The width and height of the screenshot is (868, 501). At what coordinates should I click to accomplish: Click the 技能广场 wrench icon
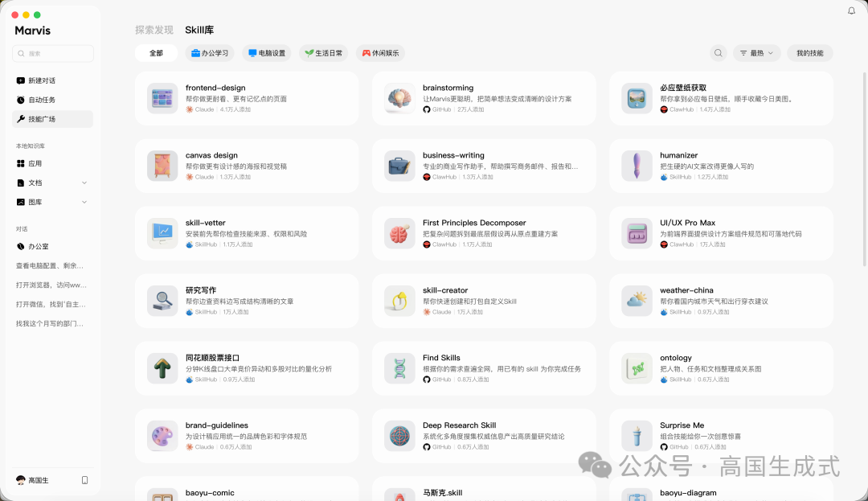coord(20,119)
